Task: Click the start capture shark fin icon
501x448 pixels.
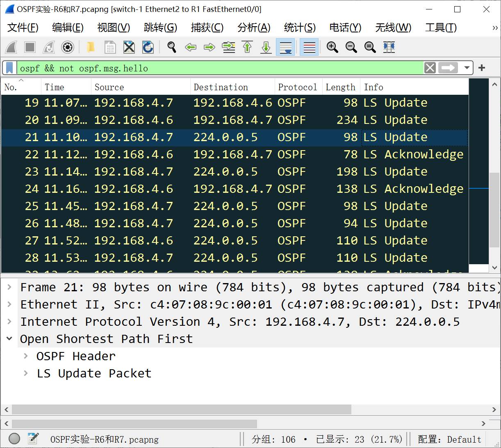Action: (11, 47)
